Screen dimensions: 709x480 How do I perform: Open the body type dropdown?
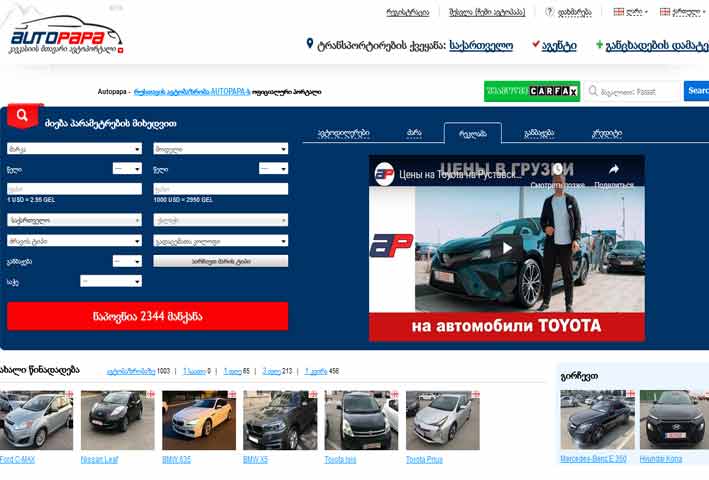coord(74,241)
